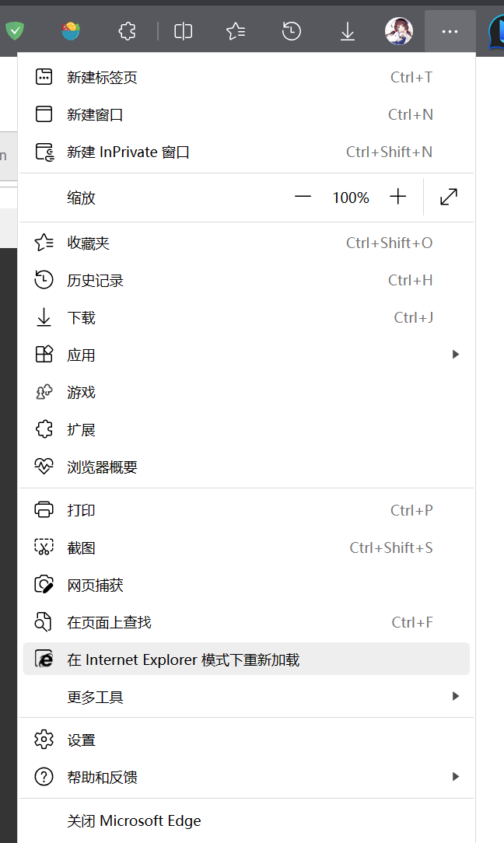Open 设置 from the menu
This screenshot has width=504, height=843.
click(x=247, y=740)
